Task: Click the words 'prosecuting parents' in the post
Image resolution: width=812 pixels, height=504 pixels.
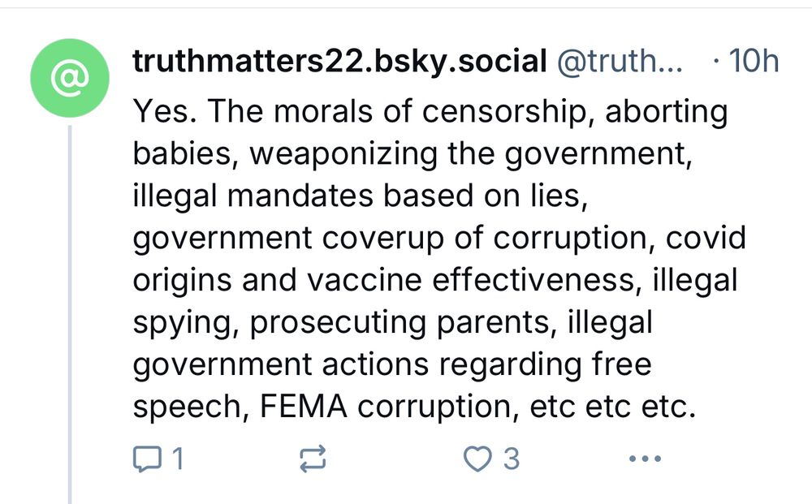Action: tap(392, 323)
